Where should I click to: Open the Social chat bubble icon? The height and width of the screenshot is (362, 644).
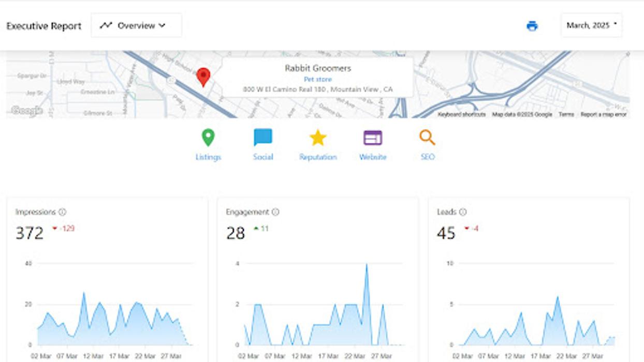click(263, 138)
